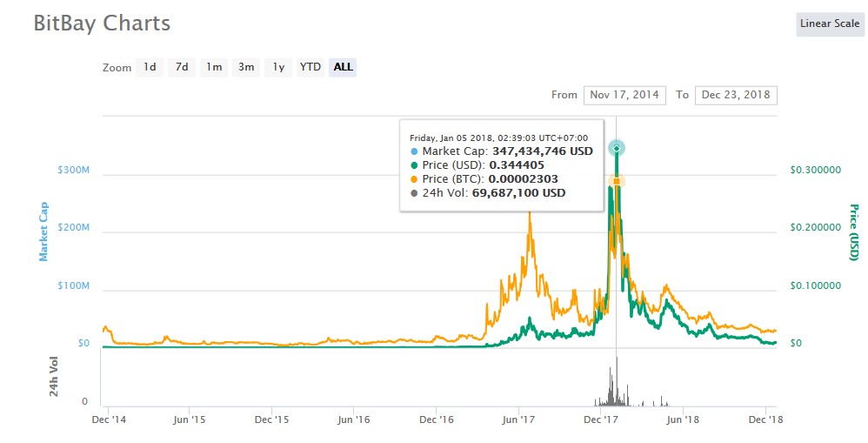The width and height of the screenshot is (868, 443).
Task: Select YTD zoom range
Action: pos(310,67)
